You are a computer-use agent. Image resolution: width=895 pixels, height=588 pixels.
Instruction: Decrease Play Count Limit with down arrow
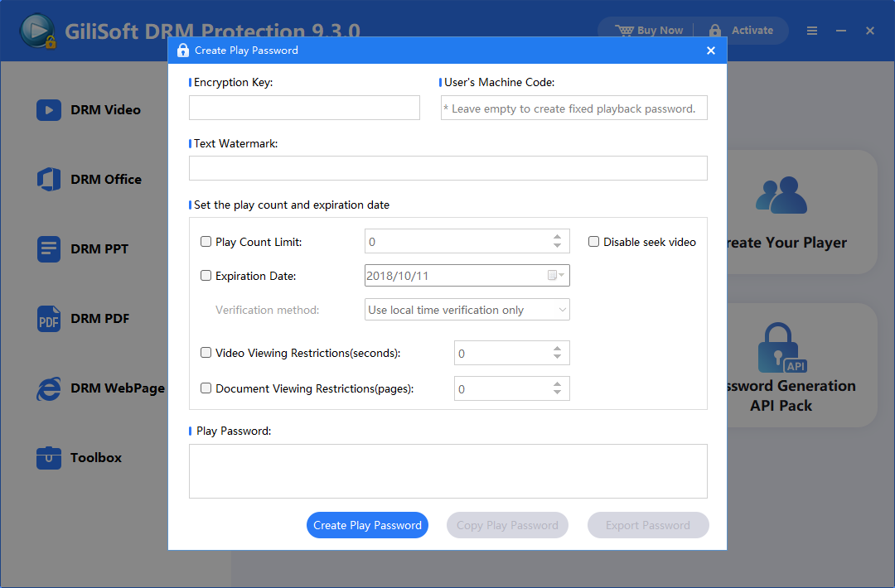[557, 246]
